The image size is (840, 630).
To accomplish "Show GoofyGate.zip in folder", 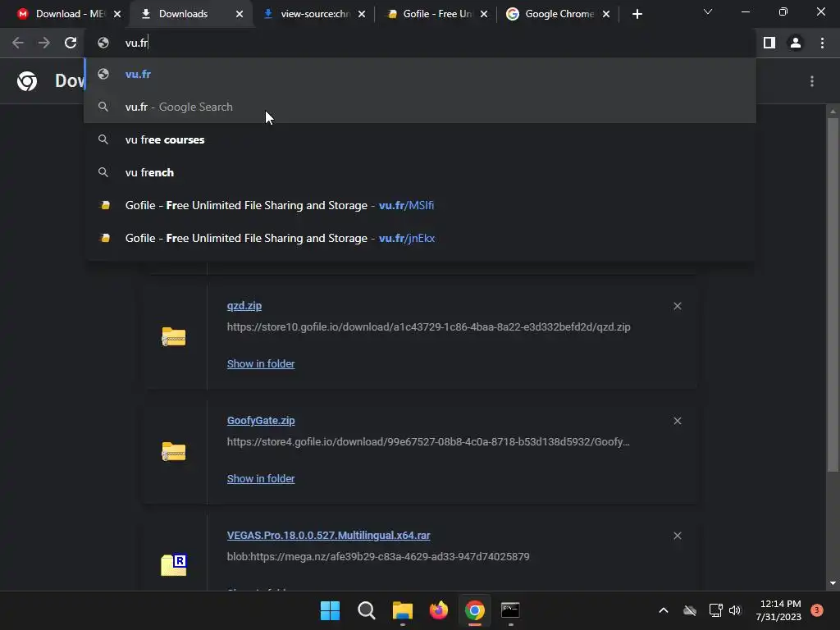I will [261, 478].
